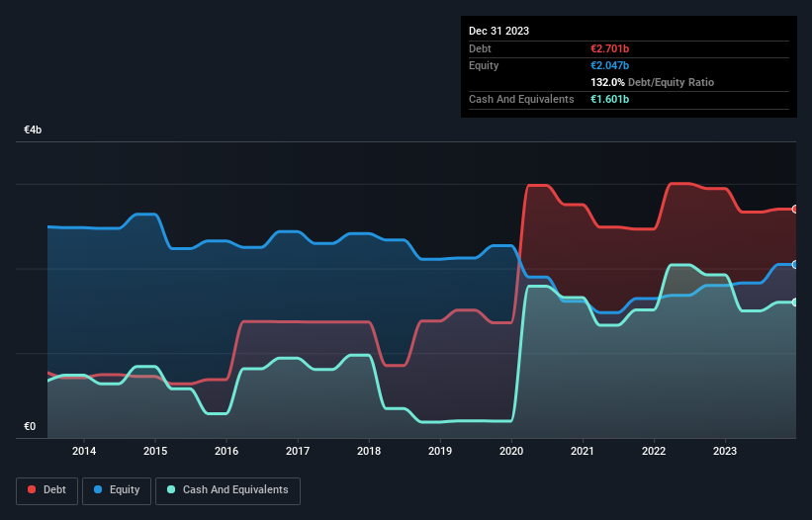Click the Dec 31 2023 tooltip date
The image size is (812, 520).
coord(498,31)
